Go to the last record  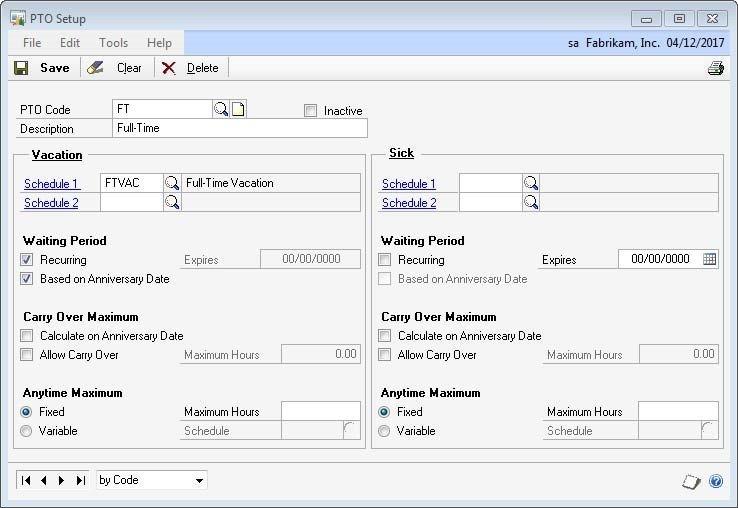click(80, 480)
